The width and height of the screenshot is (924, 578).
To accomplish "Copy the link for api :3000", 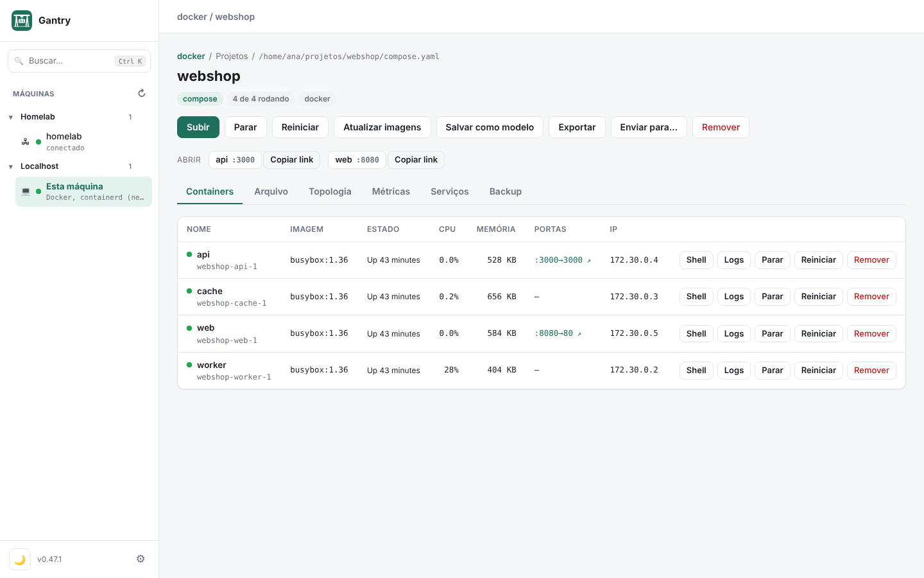I will [x=292, y=160].
